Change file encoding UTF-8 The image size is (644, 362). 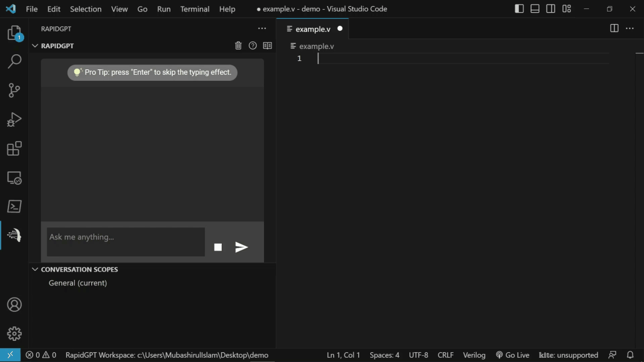coord(419,355)
